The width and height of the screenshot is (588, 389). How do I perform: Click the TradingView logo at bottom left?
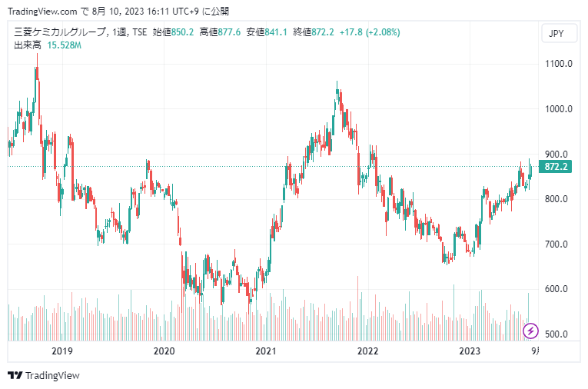click(44, 375)
